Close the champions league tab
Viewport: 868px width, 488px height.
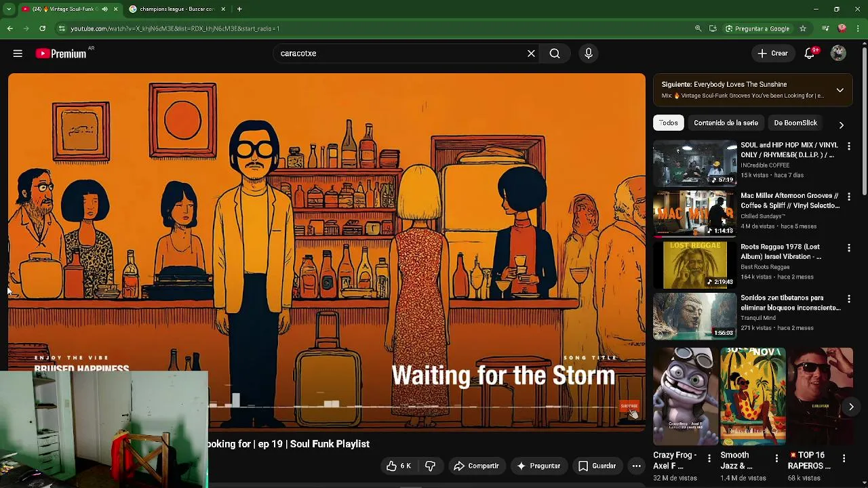coord(223,9)
